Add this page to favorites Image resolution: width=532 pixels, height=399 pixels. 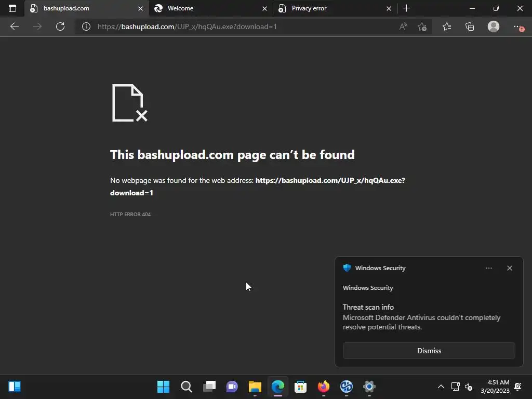pyautogui.click(x=422, y=26)
